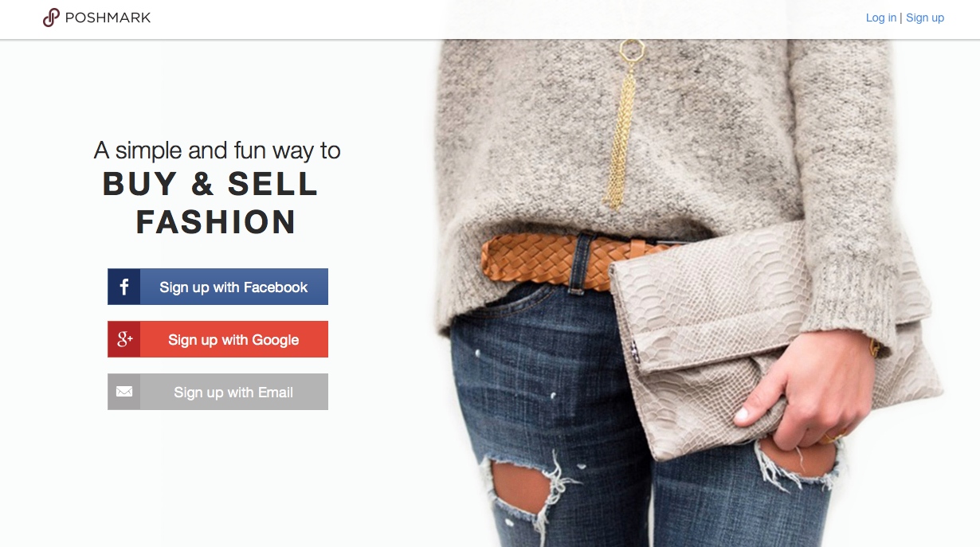Open the Log in link

point(880,18)
